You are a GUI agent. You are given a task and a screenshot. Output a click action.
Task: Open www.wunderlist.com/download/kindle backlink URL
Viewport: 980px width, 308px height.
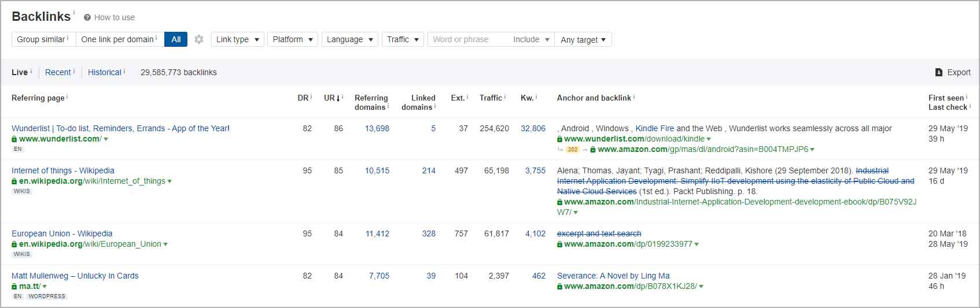pyautogui.click(x=634, y=139)
